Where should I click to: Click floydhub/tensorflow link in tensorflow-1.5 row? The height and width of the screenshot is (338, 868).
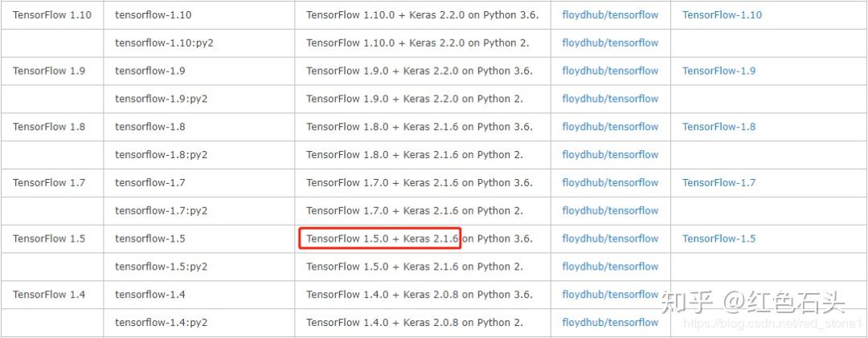pyautogui.click(x=610, y=238)
